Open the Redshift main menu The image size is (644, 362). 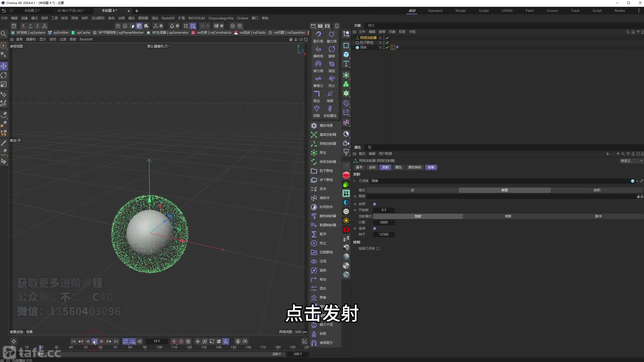point(168,18)
